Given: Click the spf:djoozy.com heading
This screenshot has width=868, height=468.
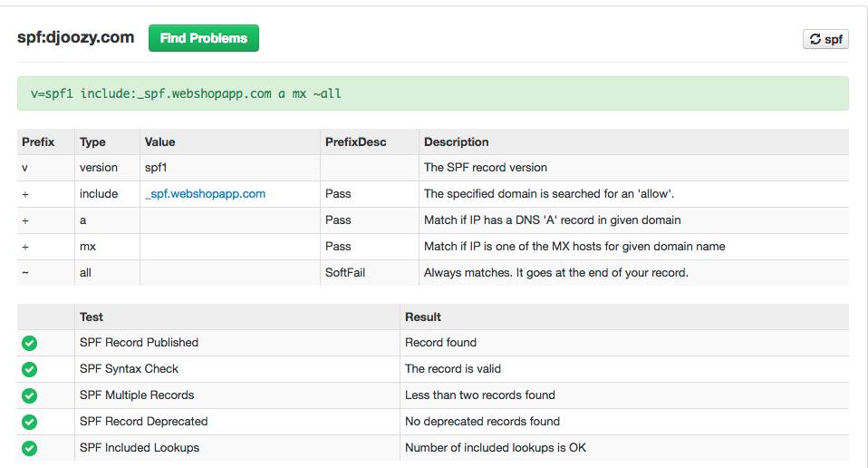Looking at the screenshot, I should (75, 38).
